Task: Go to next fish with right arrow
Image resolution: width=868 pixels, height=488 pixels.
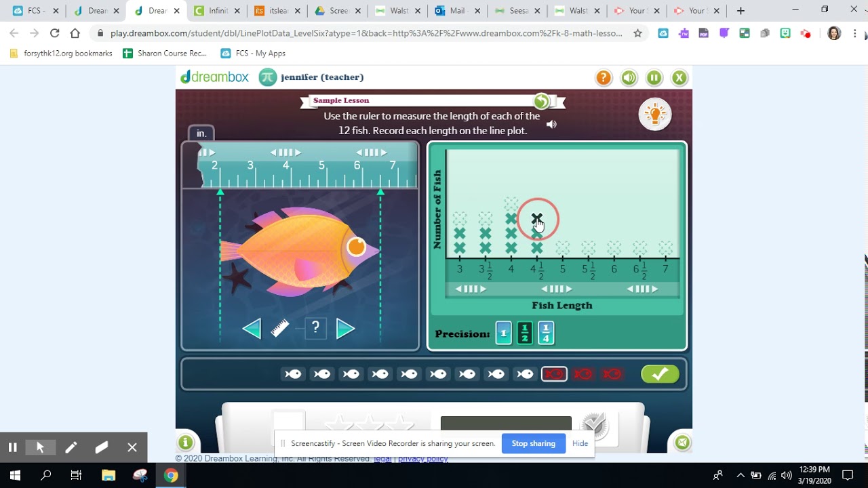Action: pos(345,329)
